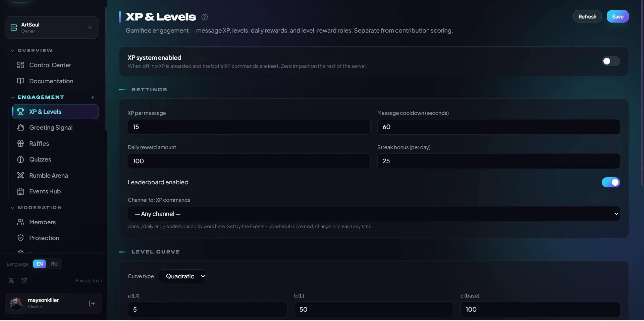Click the logout icon next to maysonkiller
Screen dimensions: 644x321
click(92, 304)
